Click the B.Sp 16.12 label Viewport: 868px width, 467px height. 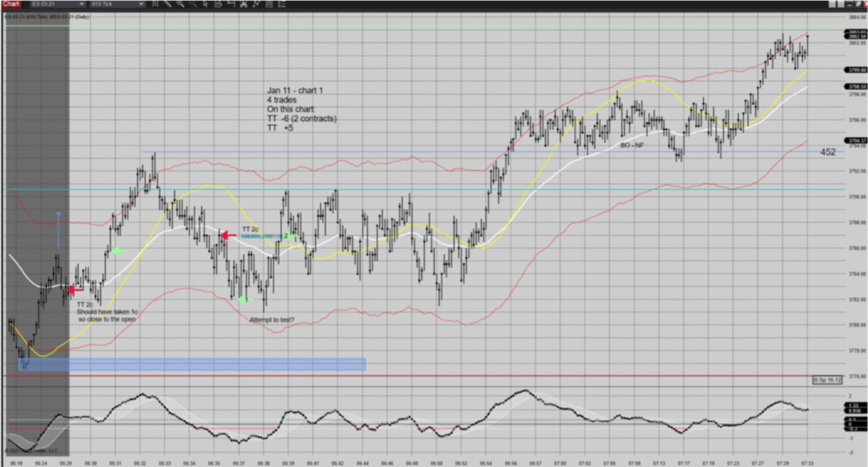827,380
